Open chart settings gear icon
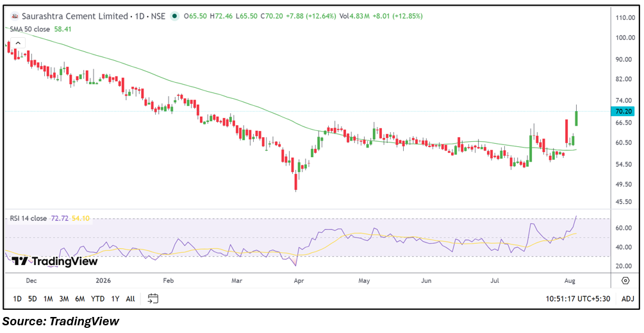The image size is (644, 333). tap(625, 281)
